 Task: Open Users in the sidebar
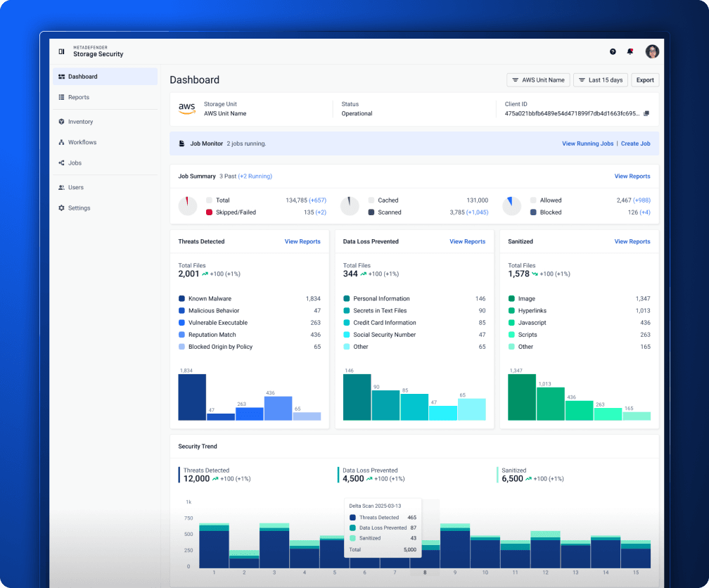point(105,187)
